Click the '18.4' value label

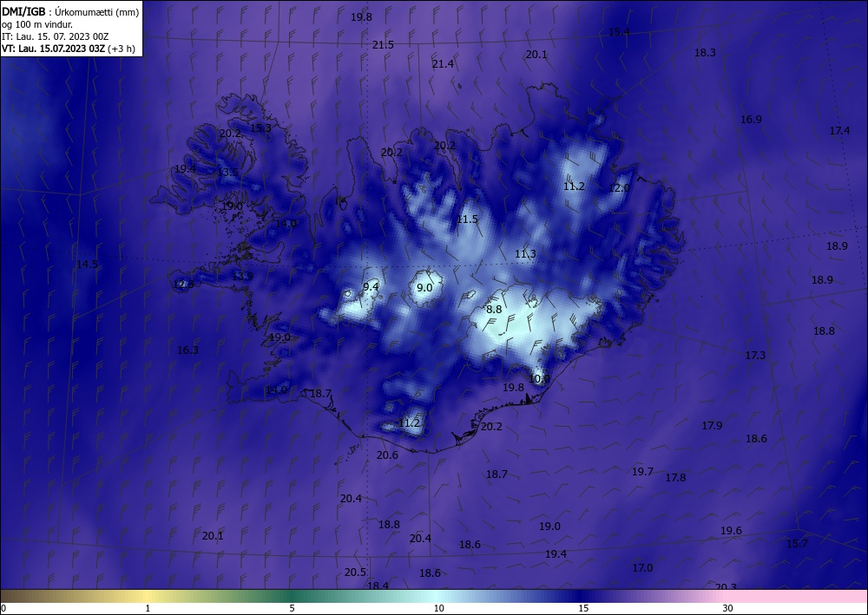378,586
